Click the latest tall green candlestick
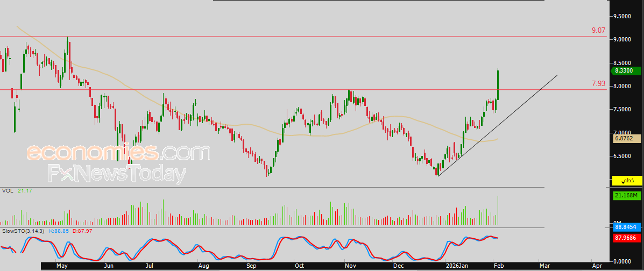The width and height of the screenshot is (644, 271). [498, 85]
